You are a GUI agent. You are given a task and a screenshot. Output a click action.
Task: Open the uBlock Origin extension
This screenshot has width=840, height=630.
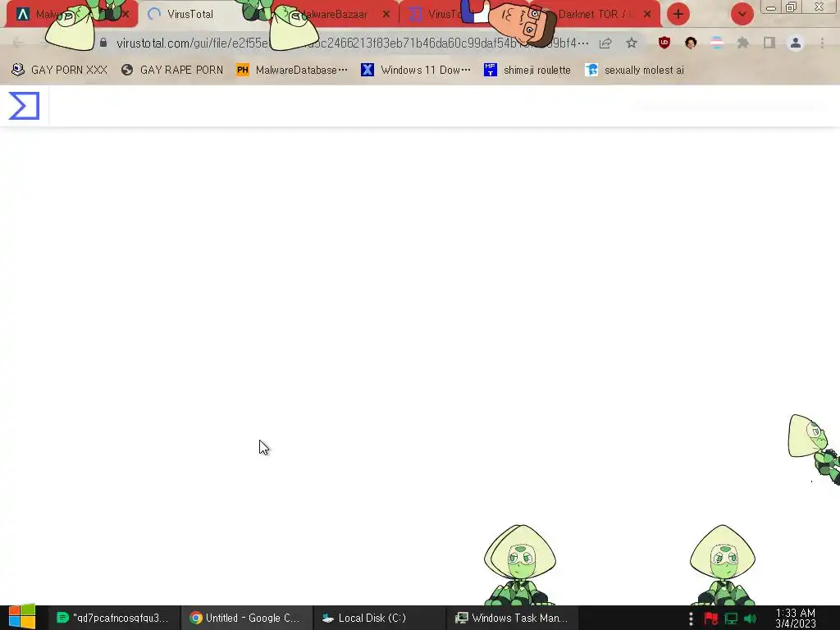click(664, 43)
